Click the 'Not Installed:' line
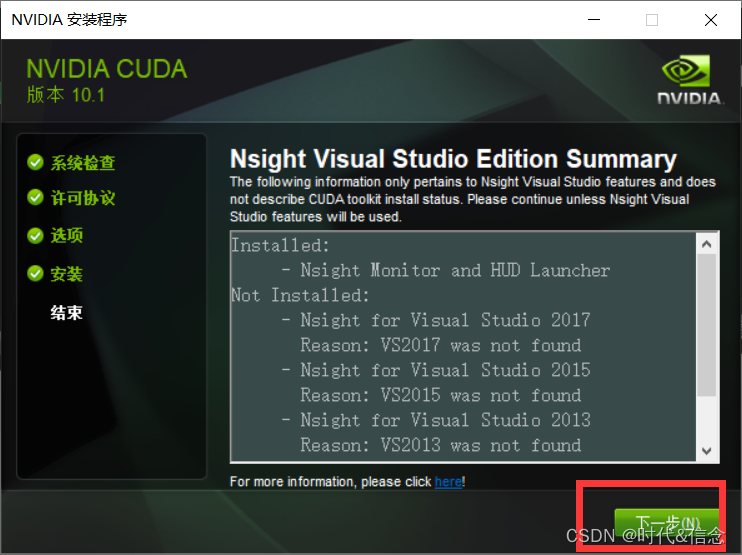The width and height of the screenshot is (742, 555). click(300, 295)
